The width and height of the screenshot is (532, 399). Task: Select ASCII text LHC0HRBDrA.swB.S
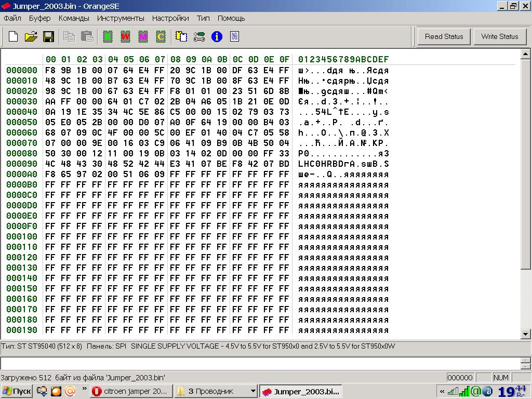point(343,164)
